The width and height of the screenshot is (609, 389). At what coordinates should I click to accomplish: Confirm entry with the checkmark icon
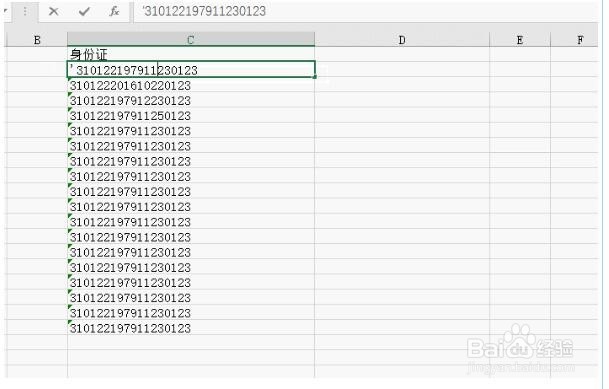tap(84, 12)
